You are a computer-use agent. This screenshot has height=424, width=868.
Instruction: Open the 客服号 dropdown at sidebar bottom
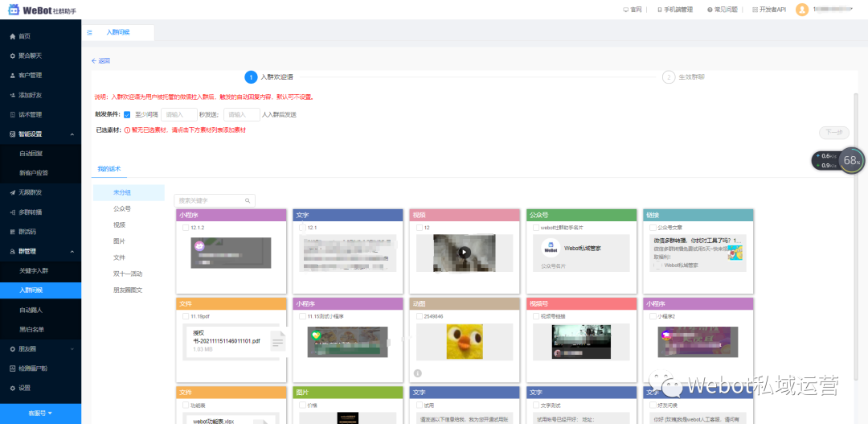(40, 414)
